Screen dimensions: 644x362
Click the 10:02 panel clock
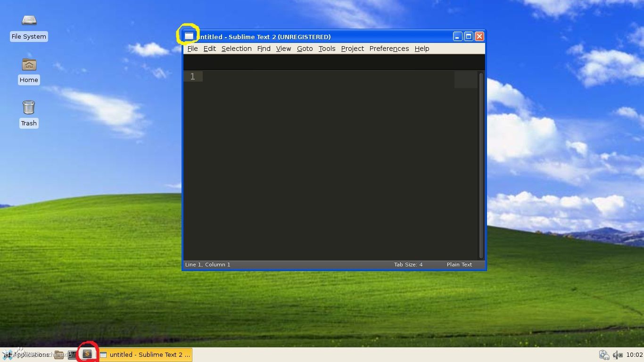pos(634,354)
